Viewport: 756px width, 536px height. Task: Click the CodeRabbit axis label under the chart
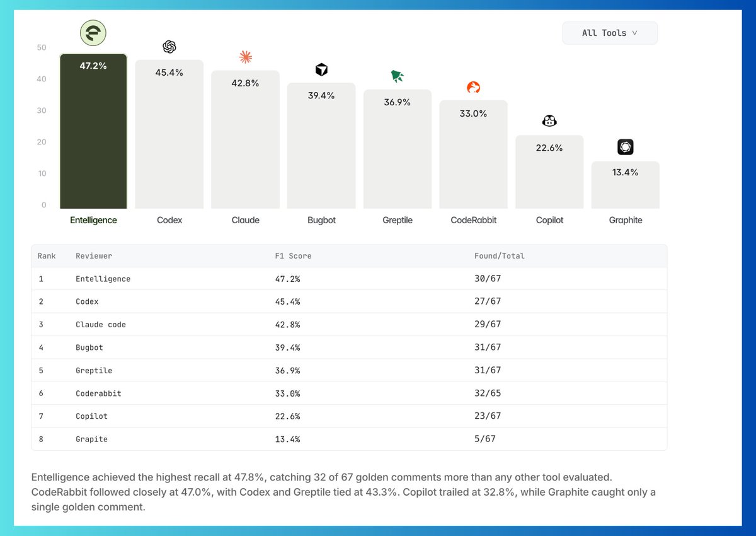pos(474,220)
